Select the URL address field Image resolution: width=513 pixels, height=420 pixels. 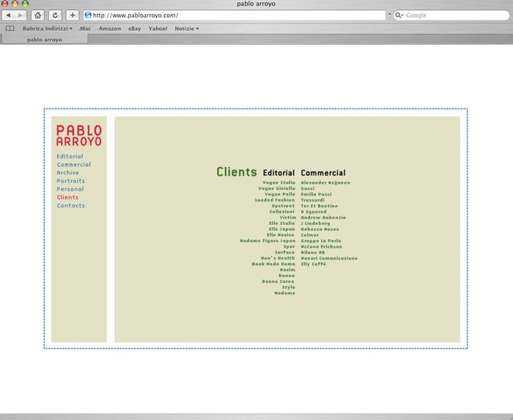coord(235,15)
